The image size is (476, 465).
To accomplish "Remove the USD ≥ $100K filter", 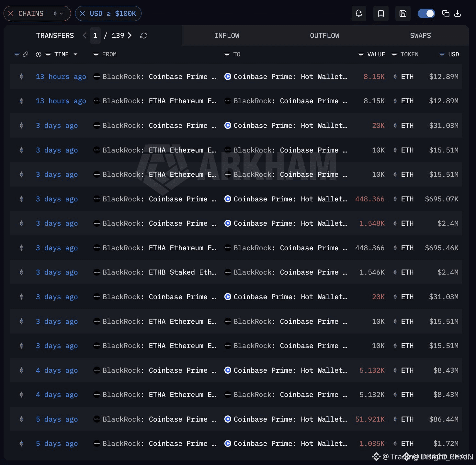I will tap(82, 14).
